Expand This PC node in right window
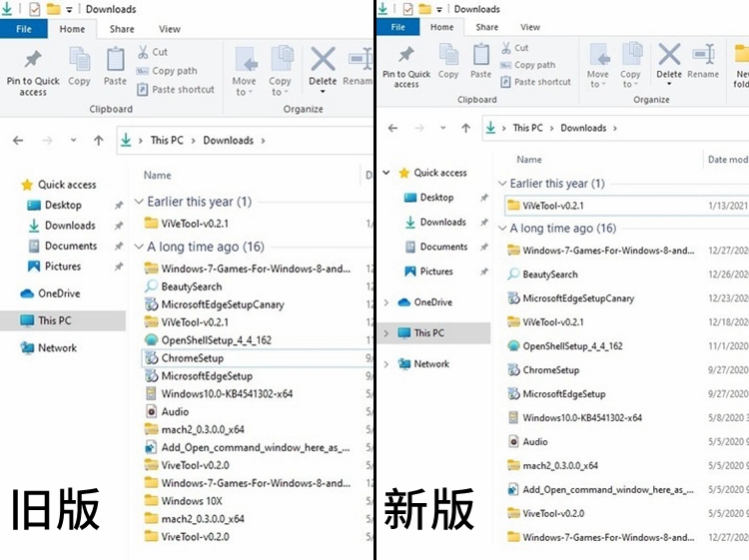The width and height of the screenshot is (749, 560). point(386,333)
